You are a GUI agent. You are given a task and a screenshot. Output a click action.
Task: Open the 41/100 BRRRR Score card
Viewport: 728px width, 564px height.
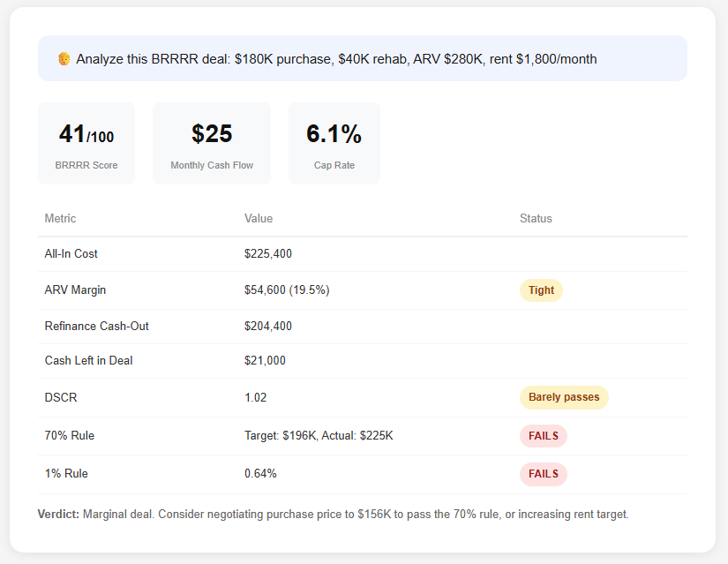[x=86, y=143]
